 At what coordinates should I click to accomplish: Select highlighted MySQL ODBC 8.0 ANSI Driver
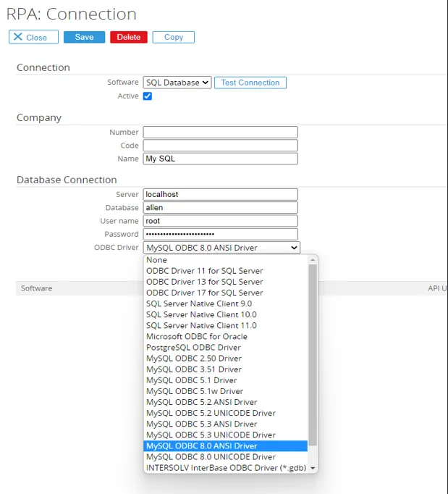(225, 445)
